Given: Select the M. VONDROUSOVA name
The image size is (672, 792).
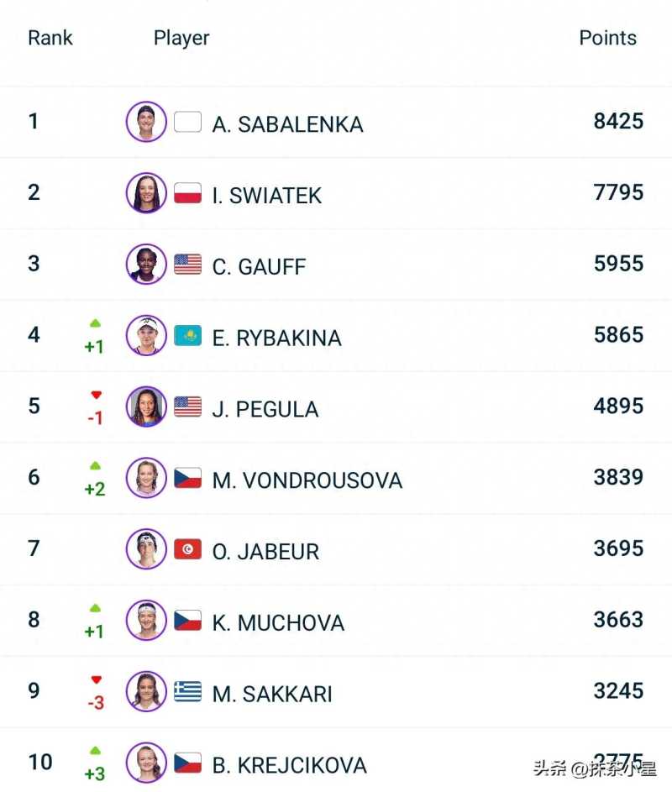Looking at the screenshot, I should coord(307,480).
